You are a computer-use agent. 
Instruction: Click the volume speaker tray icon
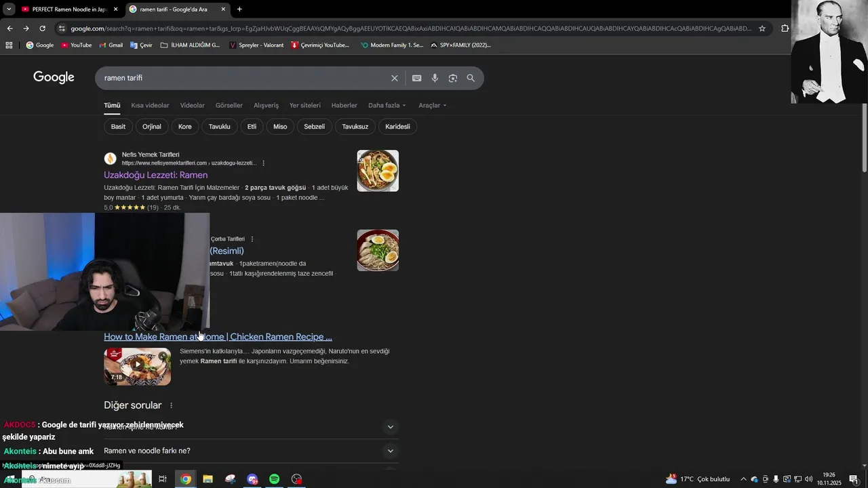808,479
